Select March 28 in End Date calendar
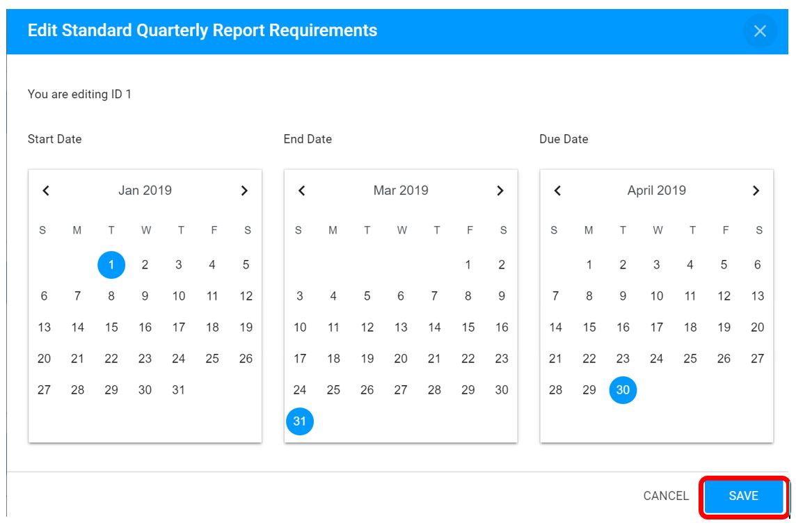Screen dimensions: 796x532 pyautogui.click(x=434, y=390)
